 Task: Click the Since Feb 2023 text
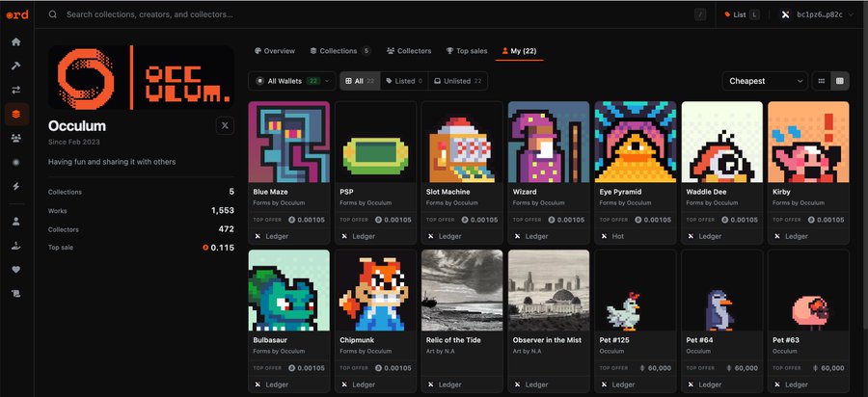pyautogui.click(x=74, y=142)
